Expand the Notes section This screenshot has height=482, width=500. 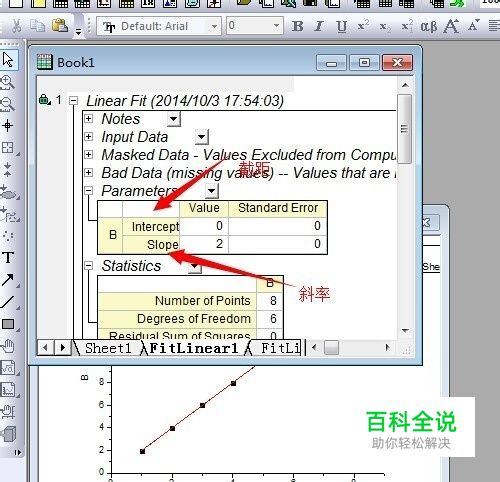point(88,118)
